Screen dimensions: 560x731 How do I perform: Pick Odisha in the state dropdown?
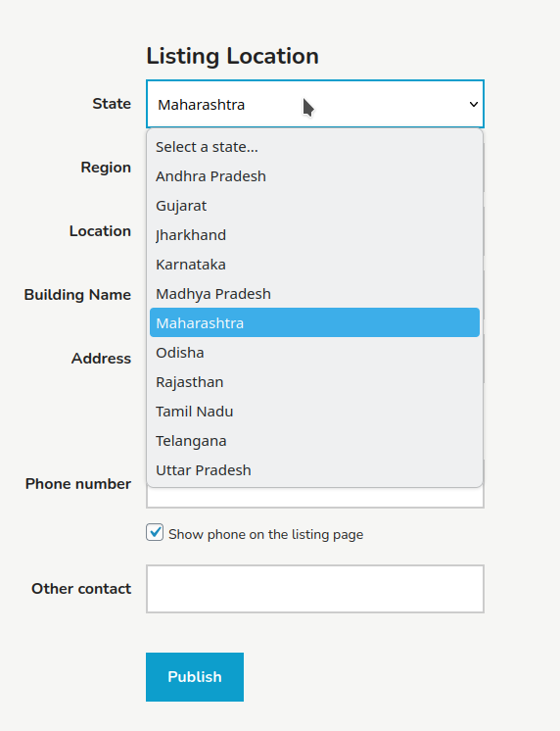(314, 353)
